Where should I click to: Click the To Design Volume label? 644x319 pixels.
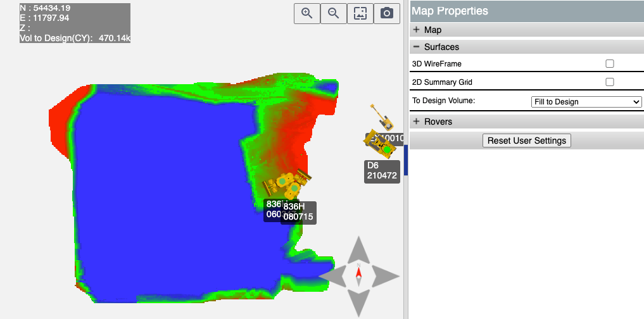[443, 101]
